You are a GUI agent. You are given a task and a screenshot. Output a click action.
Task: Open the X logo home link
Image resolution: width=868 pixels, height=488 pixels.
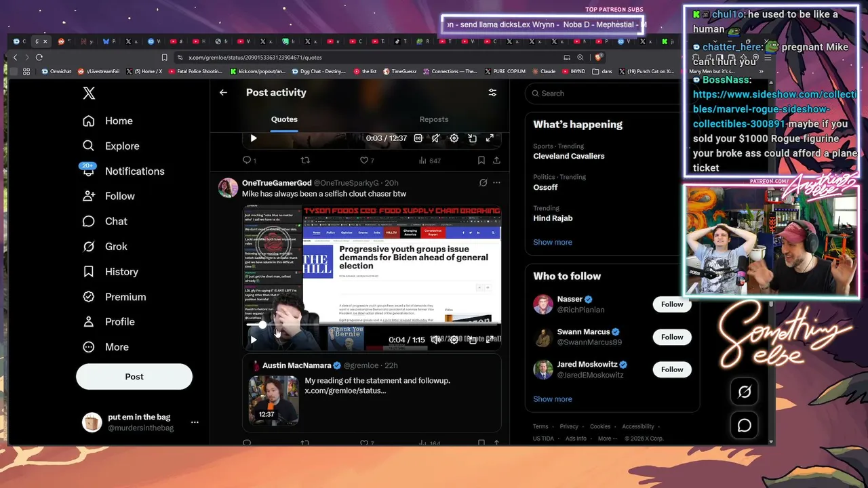pyautogui.click(x=89, y=93)
